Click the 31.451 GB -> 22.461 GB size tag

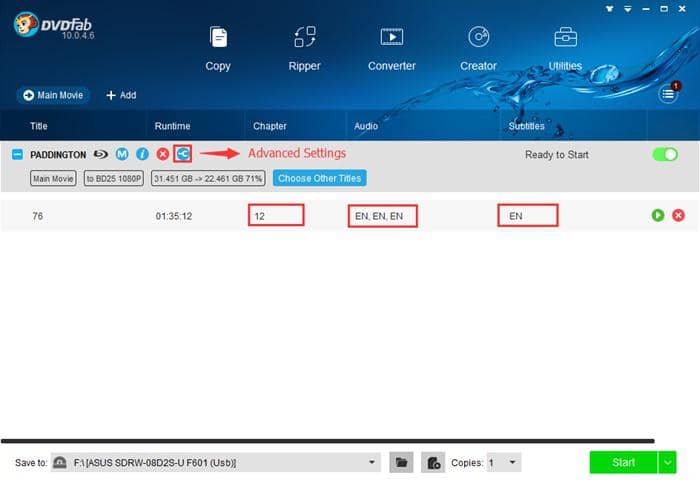tap(208, 179)
